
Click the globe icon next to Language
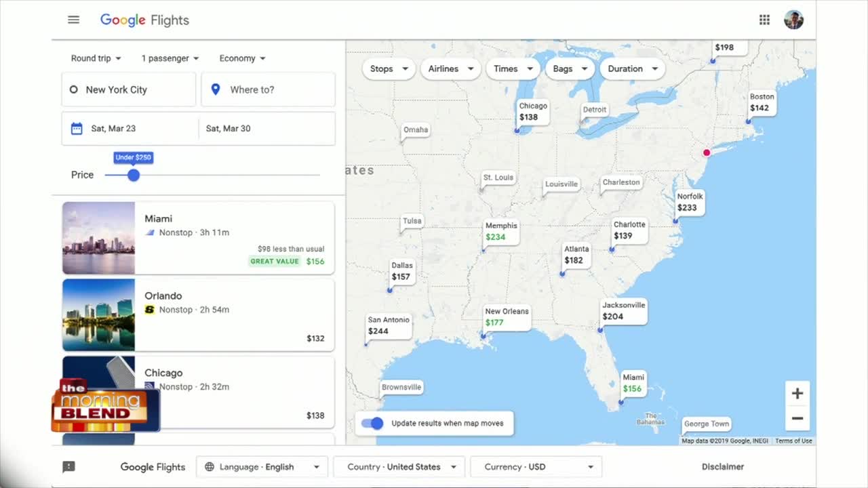pos(210,467)
